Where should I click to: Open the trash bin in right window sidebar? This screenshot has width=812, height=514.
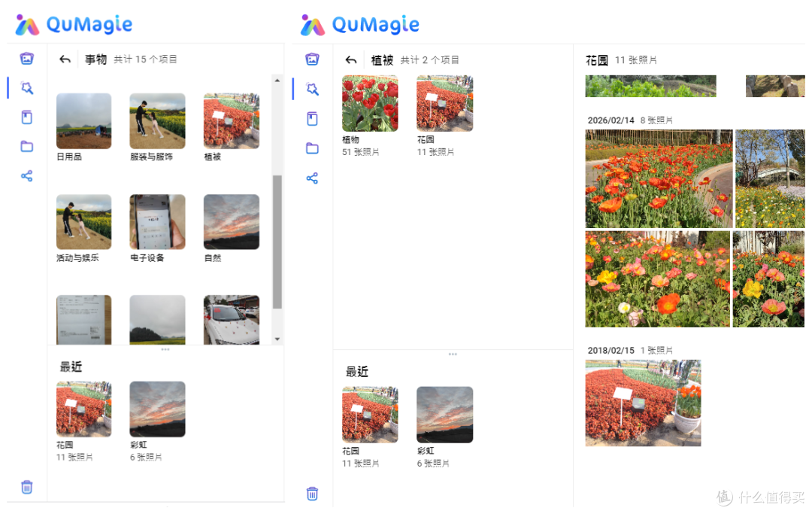312,493
